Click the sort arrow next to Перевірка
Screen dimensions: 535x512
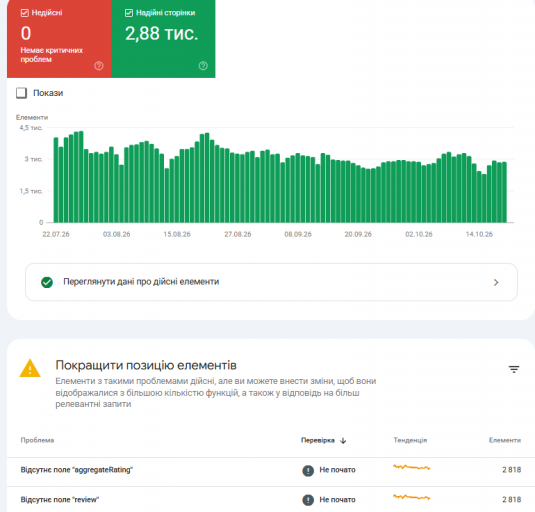(x=343, y=441)
